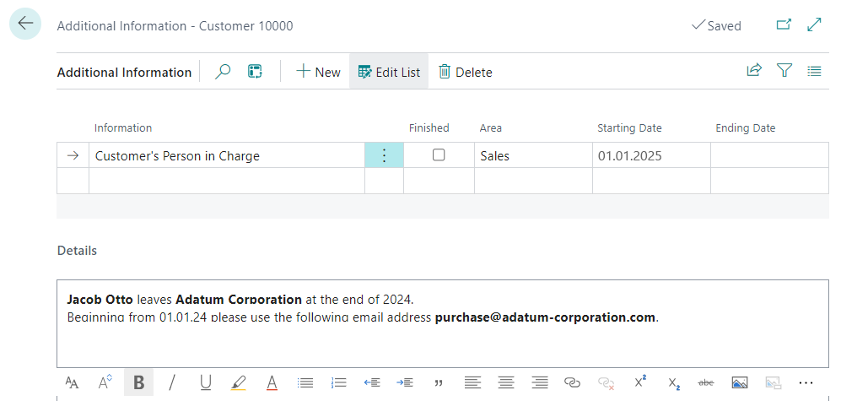Click the New button
The image size is (868, 401).
(318, 72)
